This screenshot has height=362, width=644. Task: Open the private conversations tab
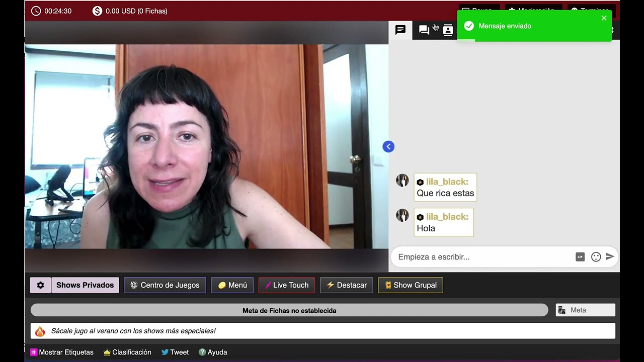[x=424, y=30]
